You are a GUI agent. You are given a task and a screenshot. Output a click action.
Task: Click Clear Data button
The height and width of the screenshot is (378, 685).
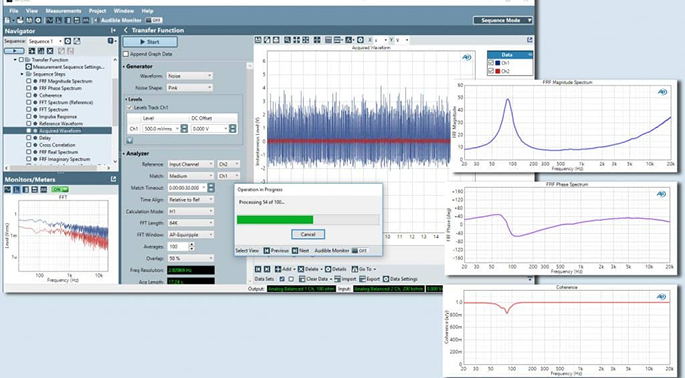click(x=314, y=279)
